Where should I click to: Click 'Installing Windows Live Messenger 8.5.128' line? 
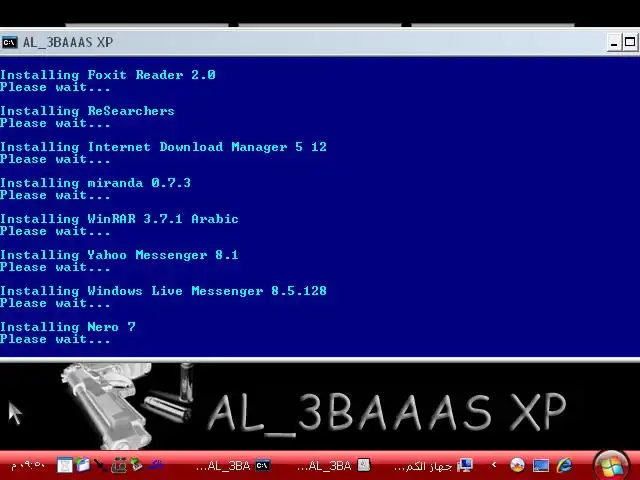163,291
